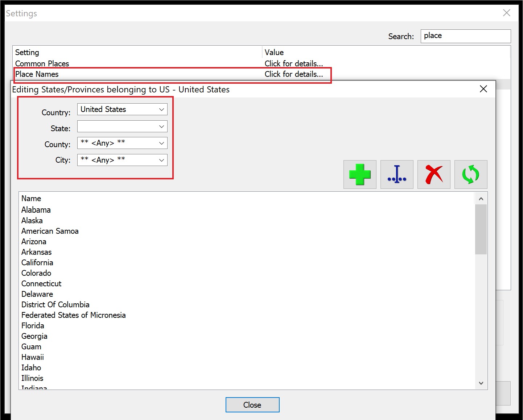Click the states list scrollbar thumb
Viewport: 523px width, 420px height.
481,229
